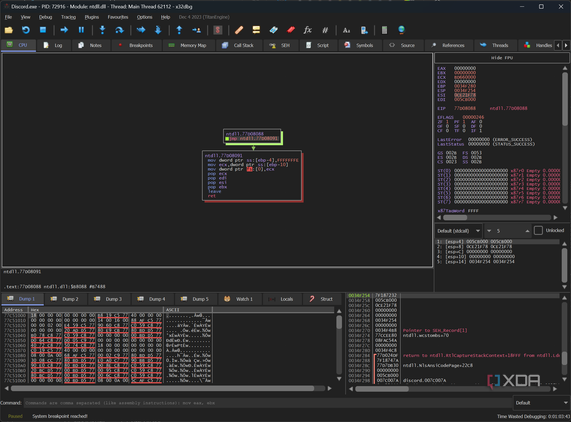The width and height of the screenshot is (571, 422).
Task: Open Labels with the blue tag icon
Action: tap(273, 30)
